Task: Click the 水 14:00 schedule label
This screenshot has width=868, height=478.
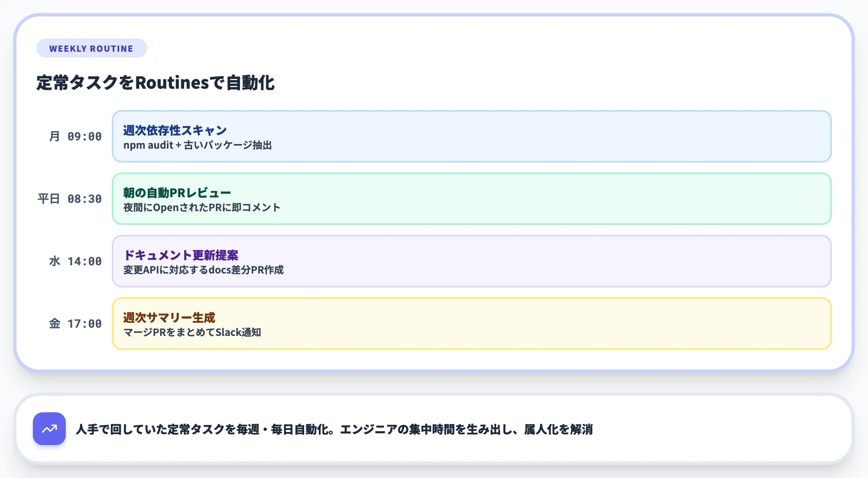Action: click(75, 261)
